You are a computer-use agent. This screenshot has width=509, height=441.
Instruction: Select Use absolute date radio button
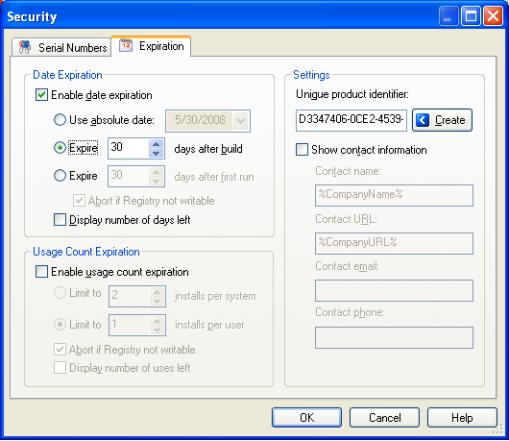(x=60, y=120)
